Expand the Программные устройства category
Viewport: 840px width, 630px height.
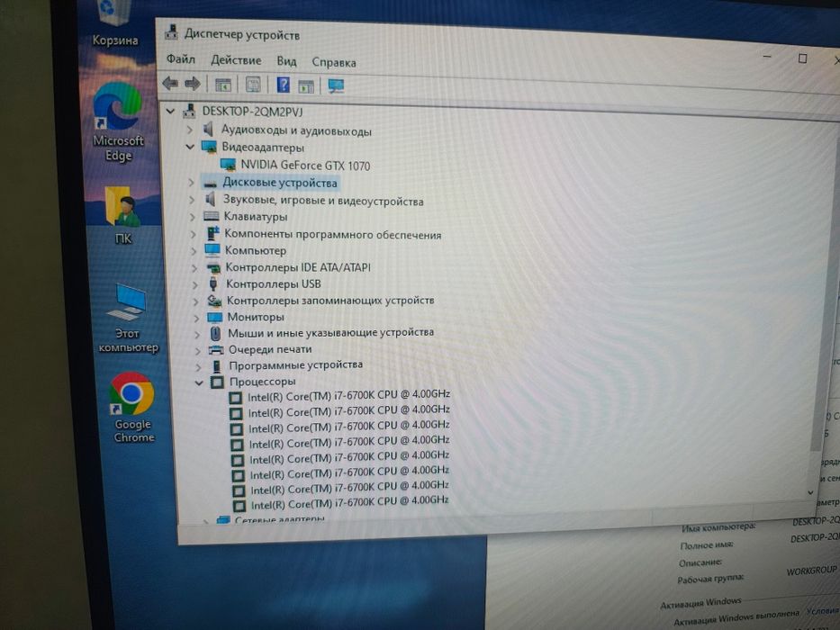pos(199,367)
